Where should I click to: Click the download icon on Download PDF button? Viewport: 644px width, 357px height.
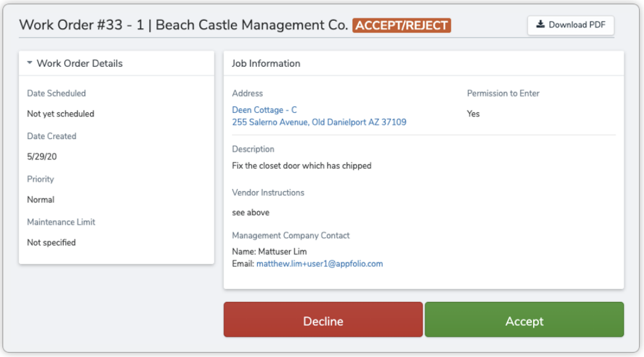tap(540, 25)
